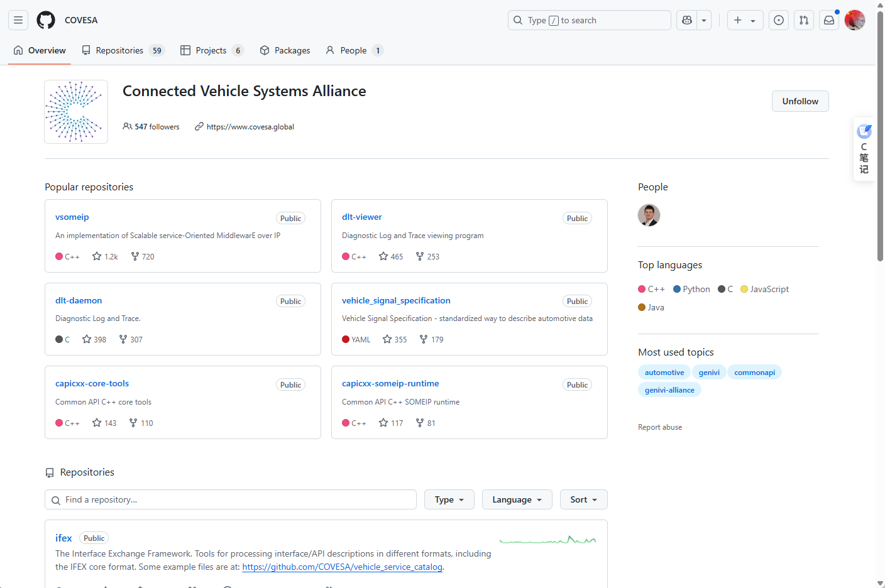View dlt-viewer 253 forks

pos(427,256)
